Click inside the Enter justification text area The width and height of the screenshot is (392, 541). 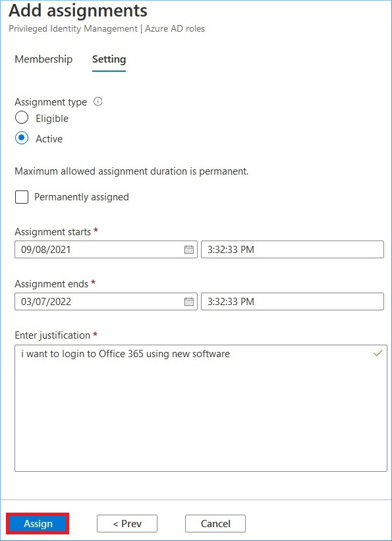(201, 408)
